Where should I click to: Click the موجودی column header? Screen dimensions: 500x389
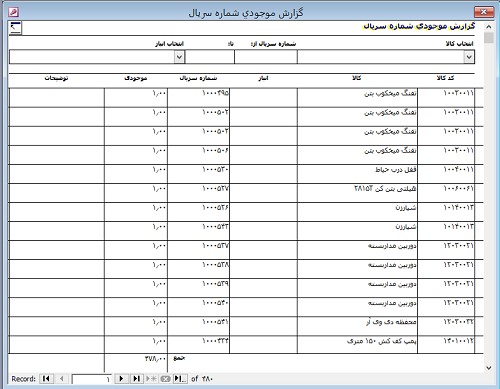tap(136, 78)
